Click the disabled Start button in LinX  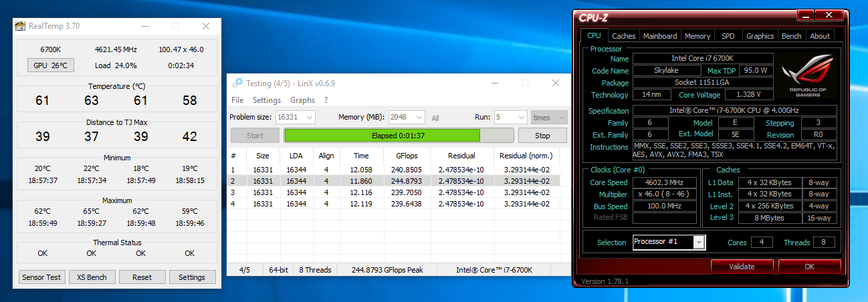pyautogui.click(x=255, y=136)
